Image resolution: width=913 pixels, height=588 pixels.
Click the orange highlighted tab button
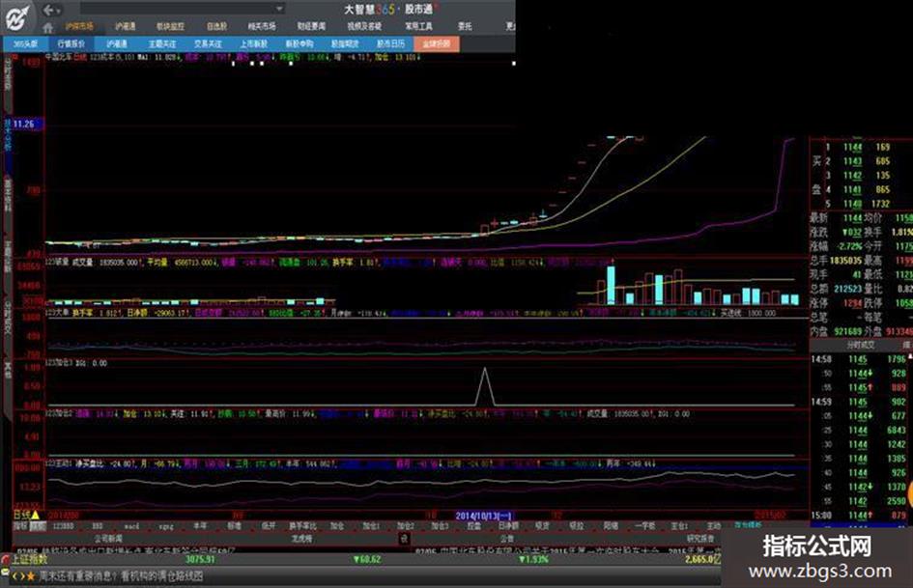click(x=436, y=43)
